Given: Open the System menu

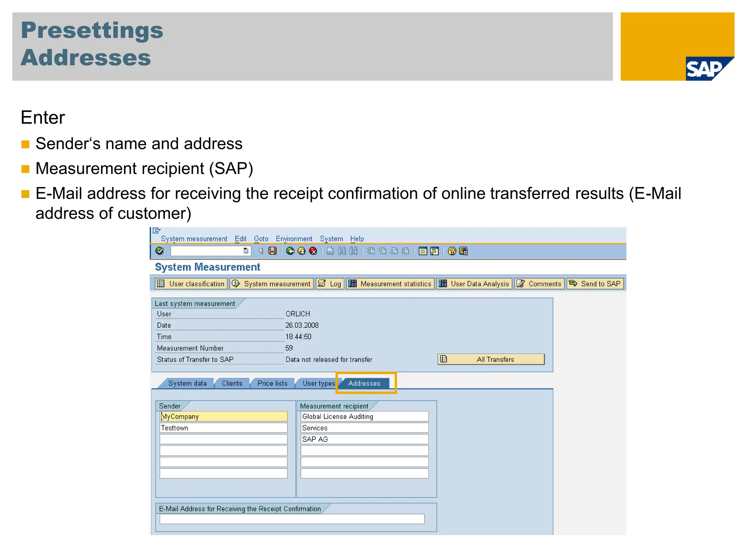Looking at the screenshot, I should pos(332,239).
